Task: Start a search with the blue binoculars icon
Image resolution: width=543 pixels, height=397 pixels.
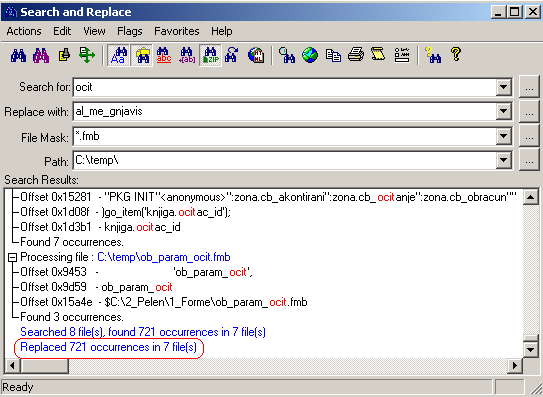Action: 18,55
